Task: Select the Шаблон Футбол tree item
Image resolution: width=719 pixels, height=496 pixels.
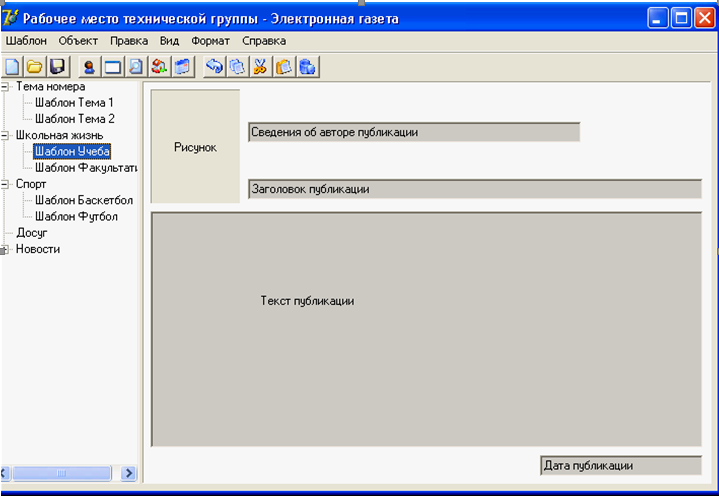Action: (x=76, y=216)
